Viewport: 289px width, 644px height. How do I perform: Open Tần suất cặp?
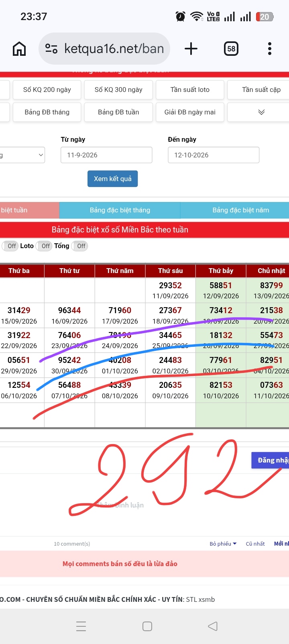point(258,90)
